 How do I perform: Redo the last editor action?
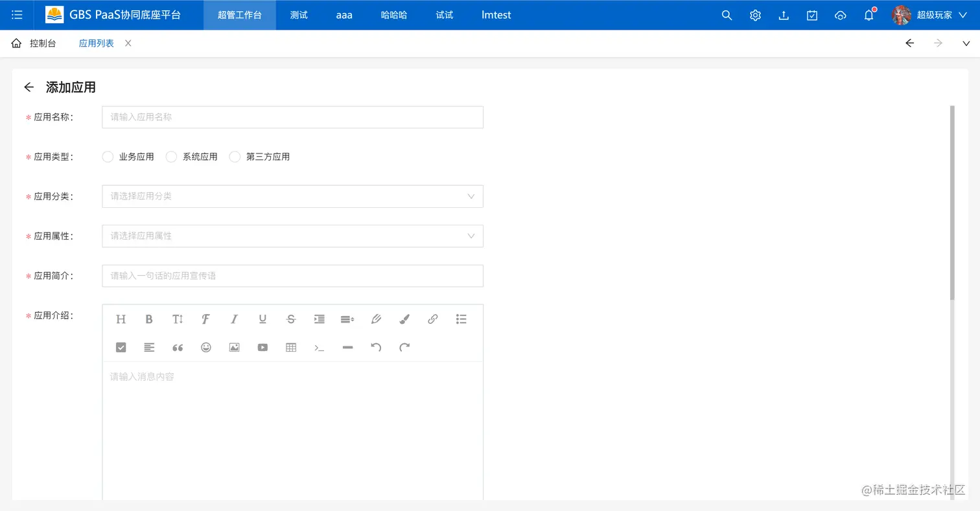404,347
